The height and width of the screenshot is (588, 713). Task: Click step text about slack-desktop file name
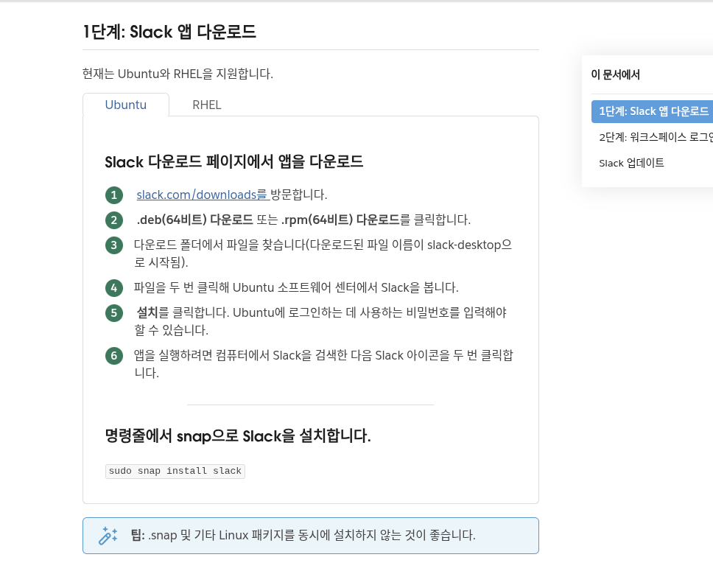pos(323,253)
